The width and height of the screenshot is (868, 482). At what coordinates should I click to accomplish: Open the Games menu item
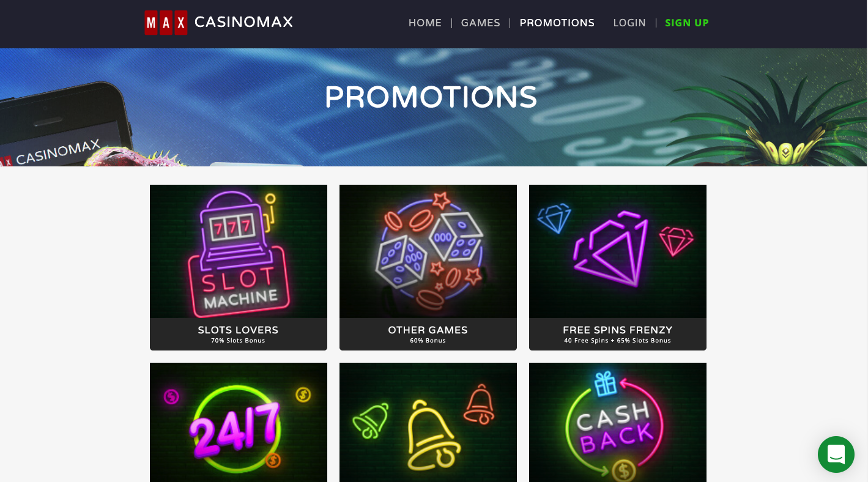tap(481, 23)
